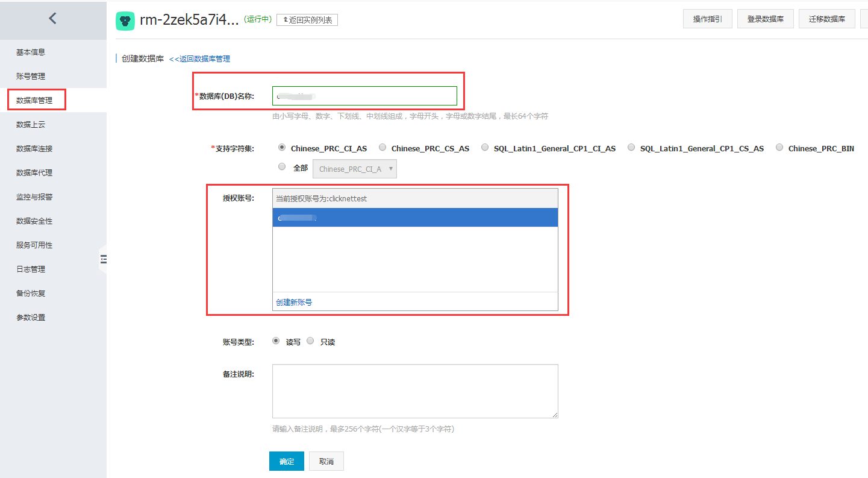This screenshot has width=868, height=478.
Task: Open the Chinese_PRC_CI_A collation dropdown
Action: 354,169
